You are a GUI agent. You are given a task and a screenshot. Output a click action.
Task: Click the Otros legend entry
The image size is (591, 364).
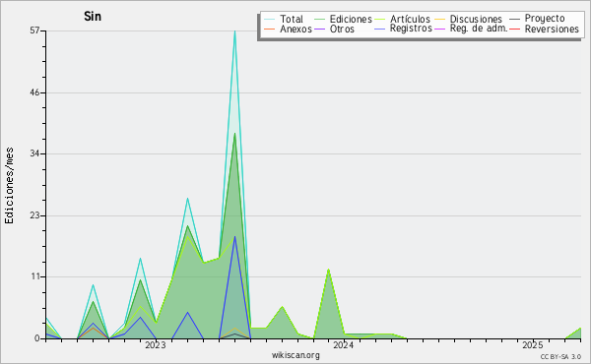pos(342,29)
